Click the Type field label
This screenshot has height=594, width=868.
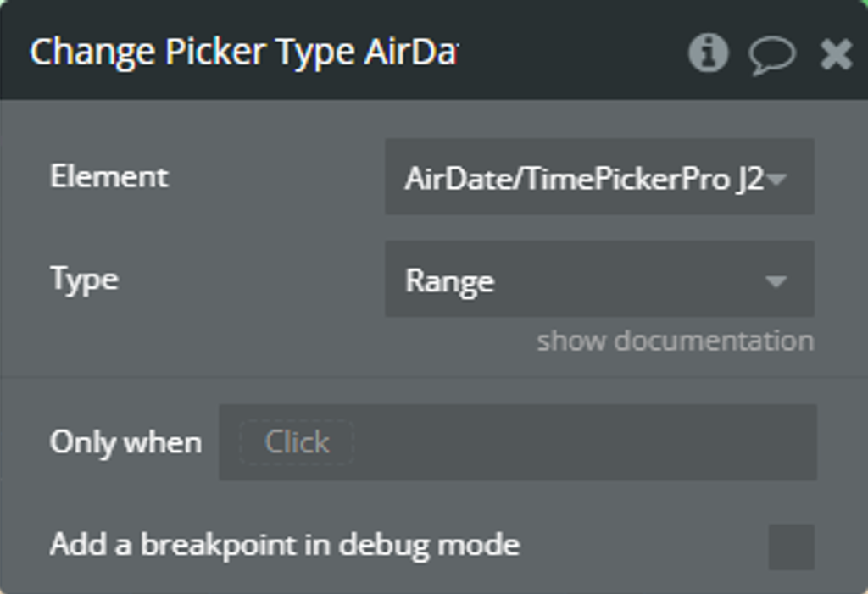pyautogui.click(x=84, y=280)
